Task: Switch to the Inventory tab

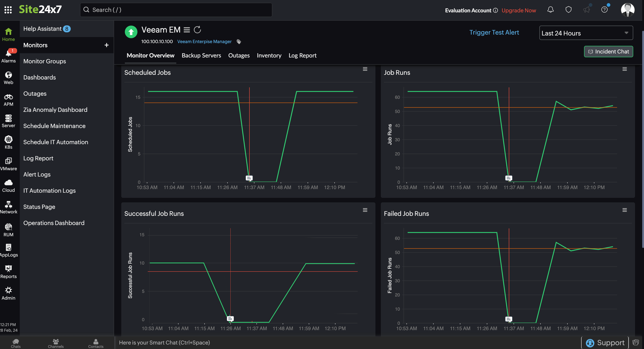Action: 269,55
